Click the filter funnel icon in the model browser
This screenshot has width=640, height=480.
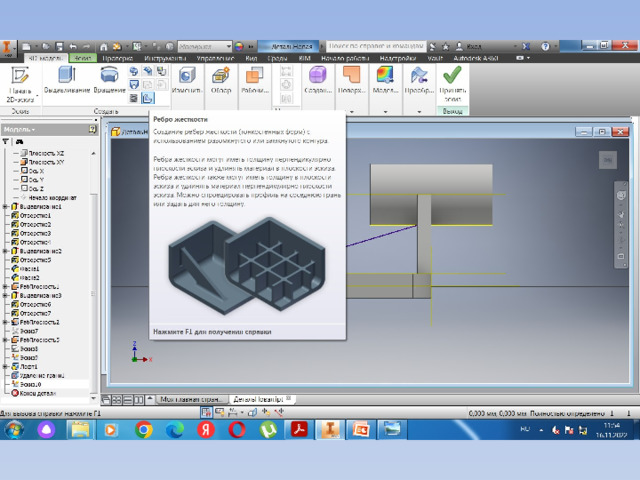[x=6, y=142]
